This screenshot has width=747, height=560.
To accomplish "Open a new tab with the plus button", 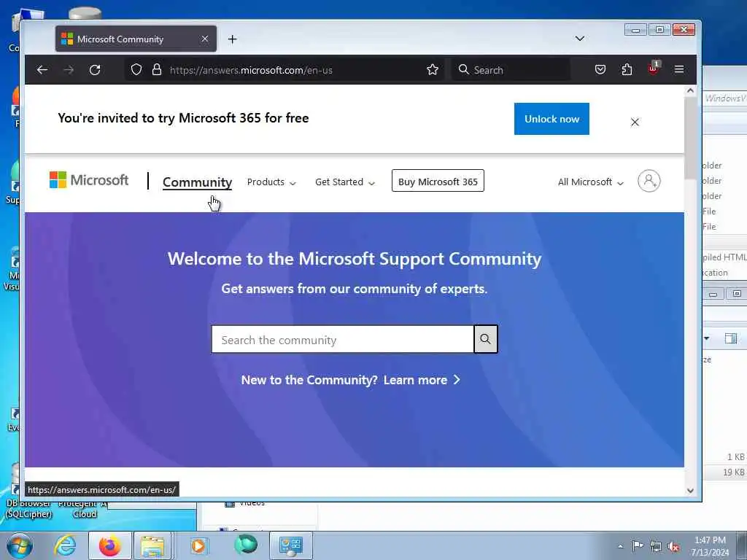I will [232, 39].
